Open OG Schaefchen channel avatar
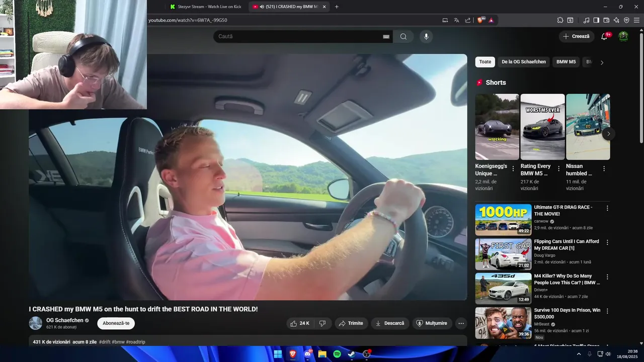The image size is (644, 362). (35, 323)
